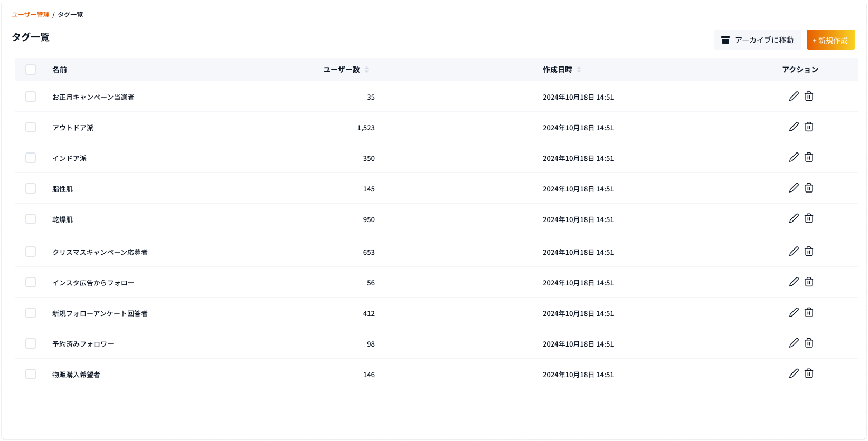Image resolution: width=868 pixels, height=441 pixels.
Task: Check the box for アウトドア派
Action: pos(31,127)
